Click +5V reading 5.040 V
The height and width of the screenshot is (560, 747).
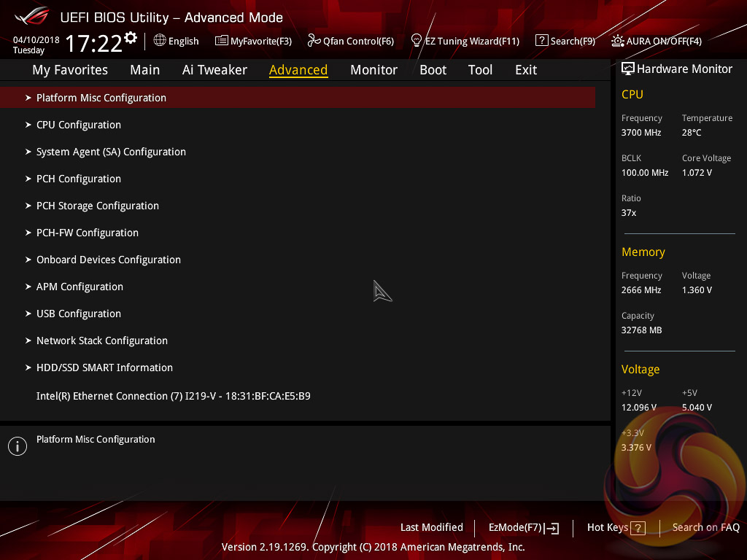coord(697,408)
